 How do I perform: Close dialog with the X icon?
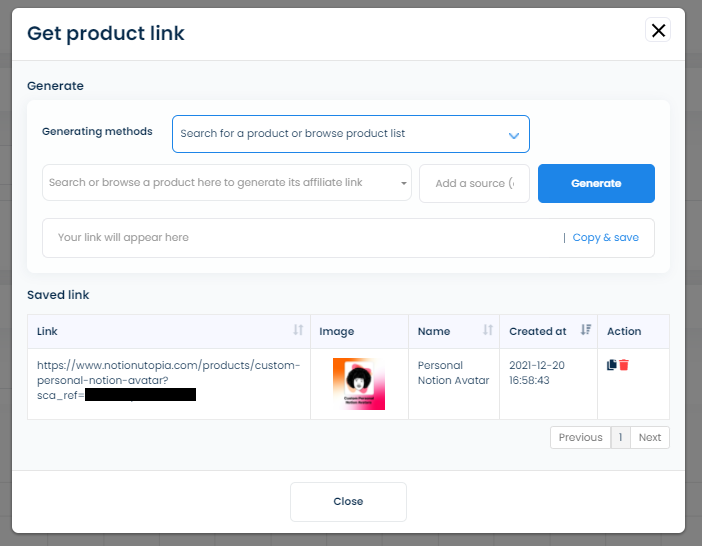[x=658, y=31]
